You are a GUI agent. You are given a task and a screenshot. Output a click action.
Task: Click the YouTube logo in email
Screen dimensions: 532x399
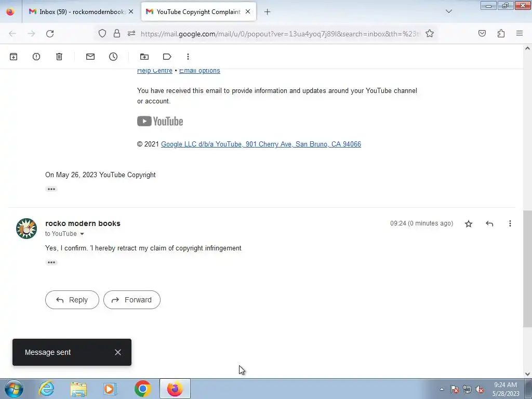tap(160, 121)
